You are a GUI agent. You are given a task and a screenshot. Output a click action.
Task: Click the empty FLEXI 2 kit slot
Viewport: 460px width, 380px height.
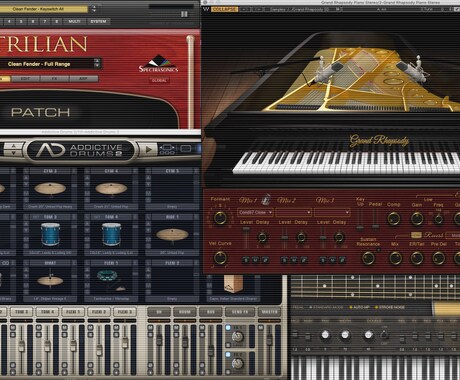tap(172, 281)
